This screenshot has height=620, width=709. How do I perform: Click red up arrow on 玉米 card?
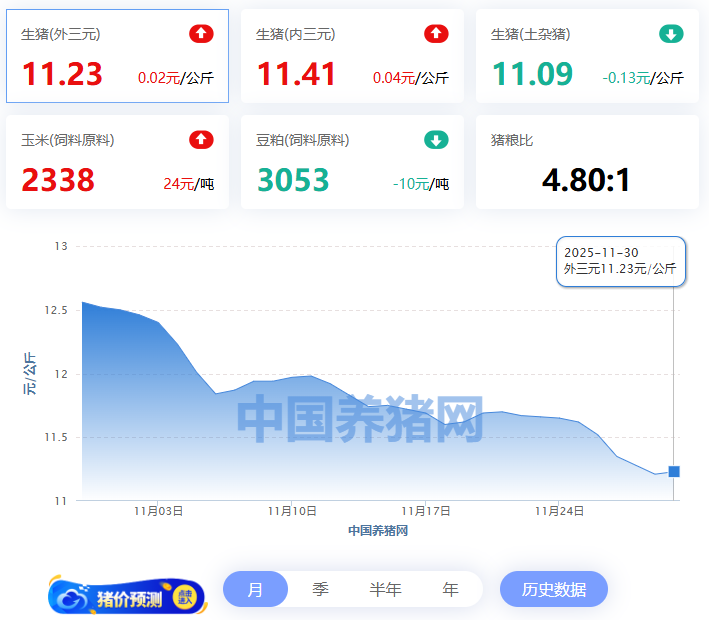201,139
